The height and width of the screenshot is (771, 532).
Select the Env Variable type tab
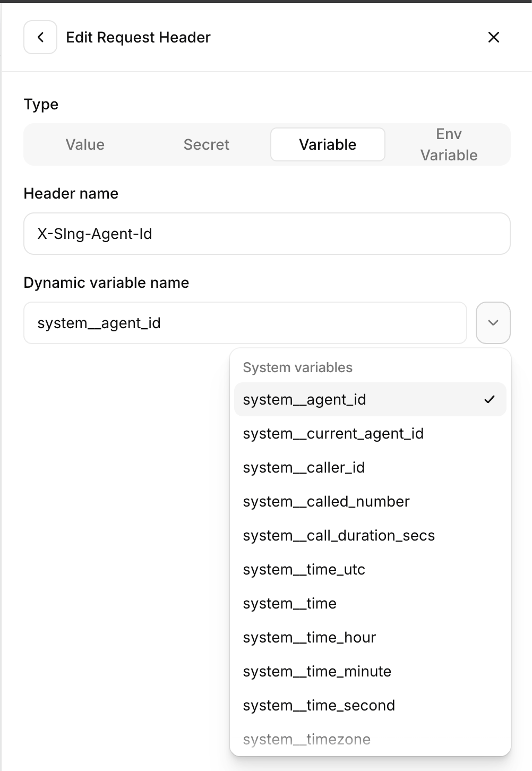[x=449, y=144]
